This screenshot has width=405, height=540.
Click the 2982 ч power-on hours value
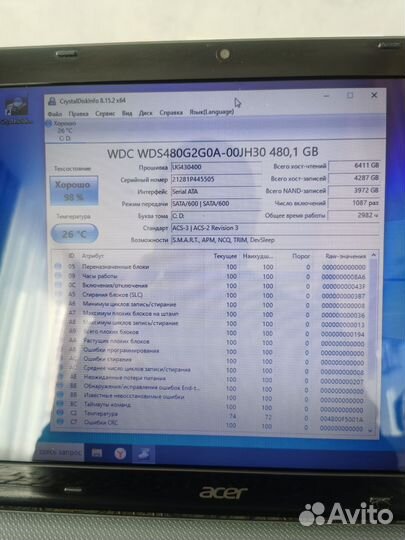(x=354, y=215)
